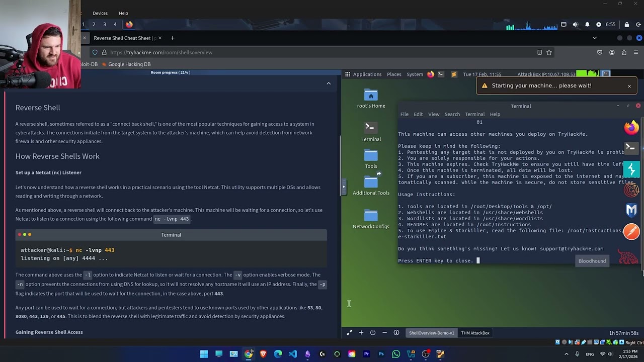Show machine information icon

396,332
